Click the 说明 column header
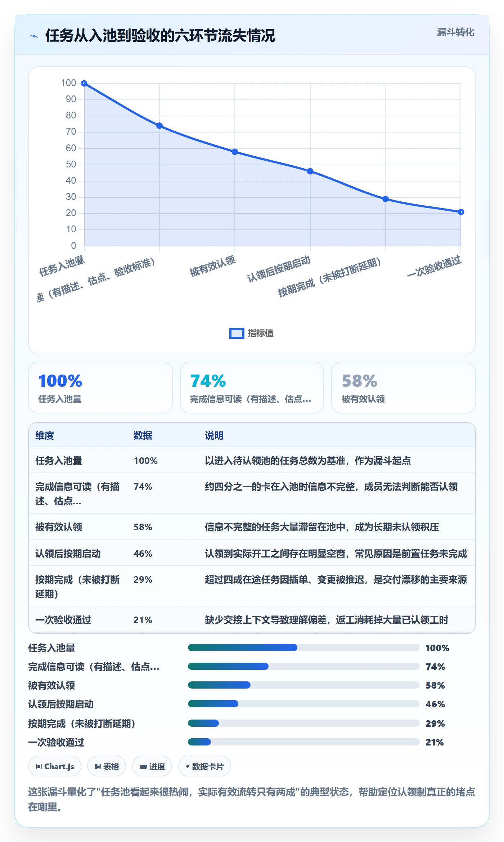The width and height of the screenshot is (504, 842). pos(214,435)
